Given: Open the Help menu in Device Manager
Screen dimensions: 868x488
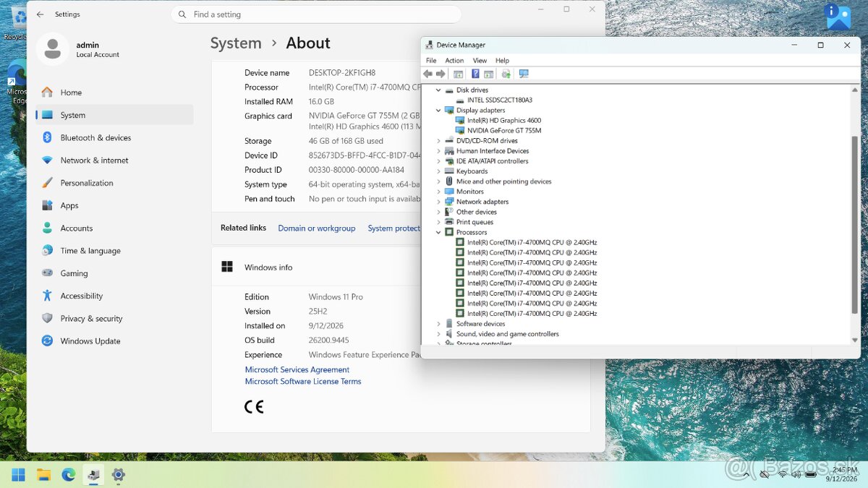Looking at the screenshot, I should (502, 61).
